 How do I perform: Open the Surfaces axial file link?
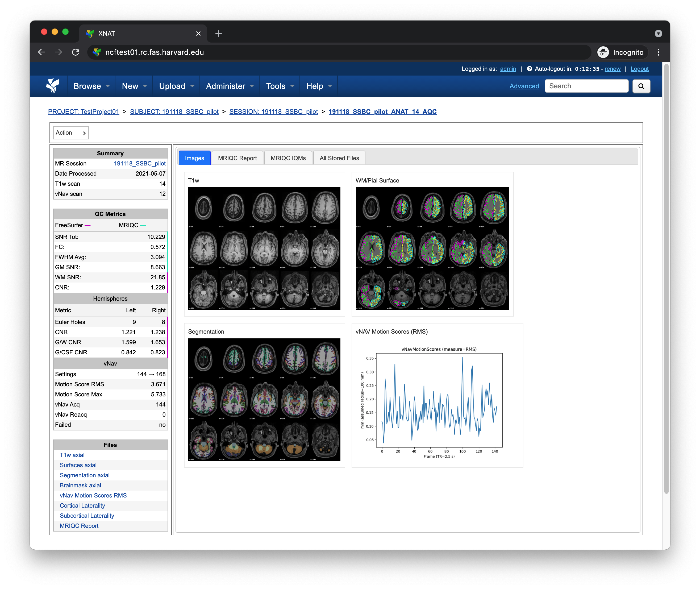pos(78,465)
